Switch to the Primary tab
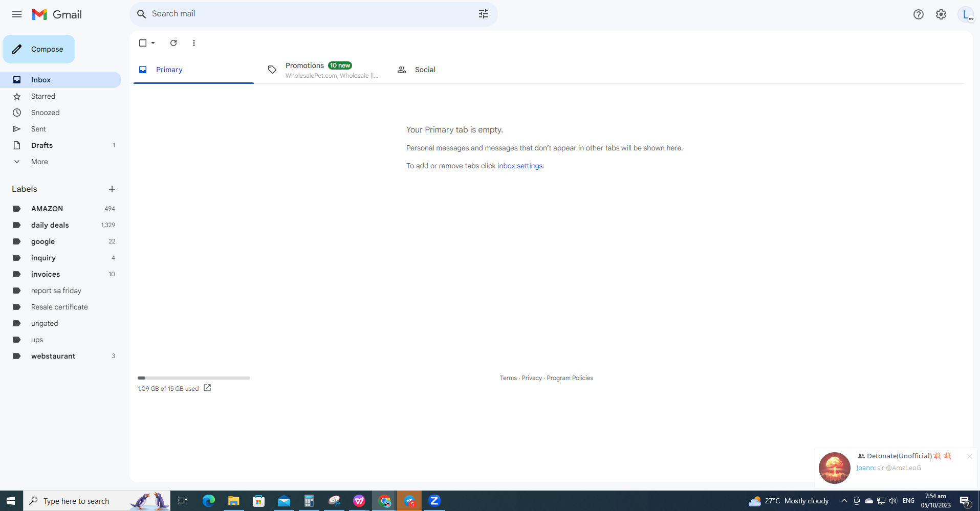Viewport: 980px width, 511px height. pos(193,70)
